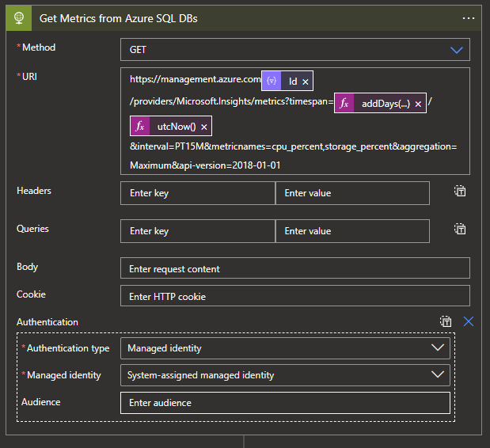
Task: Click the fx icon on addDays token
Action: point(344,103)
